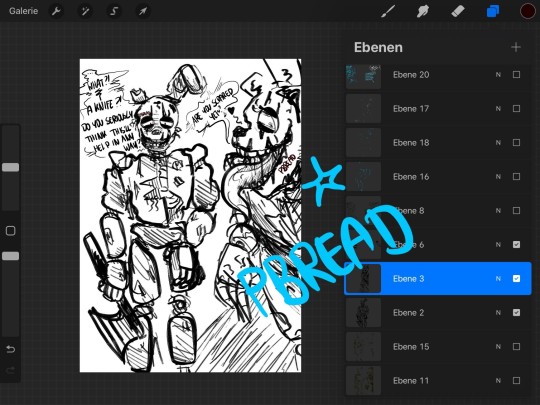The width and height of the screenshot is (540, 405).
Task: Tap the Ebenen panel title
Action: pyautogui.click(x=378, y=48)
